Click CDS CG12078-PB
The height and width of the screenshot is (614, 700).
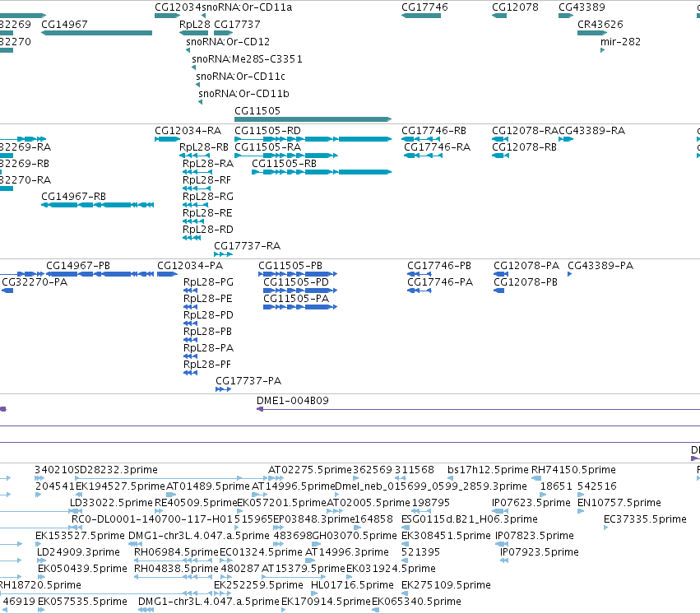click(526, 282)
